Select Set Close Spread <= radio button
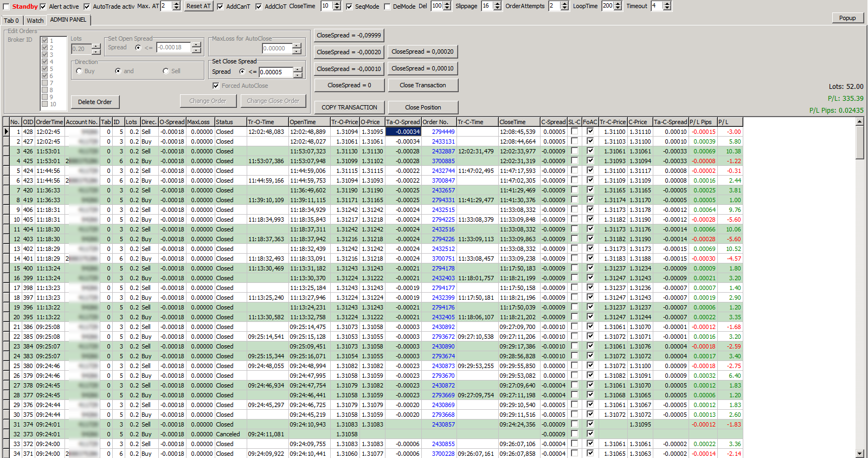This screenshot has height=458, width=868. point(242,72)
